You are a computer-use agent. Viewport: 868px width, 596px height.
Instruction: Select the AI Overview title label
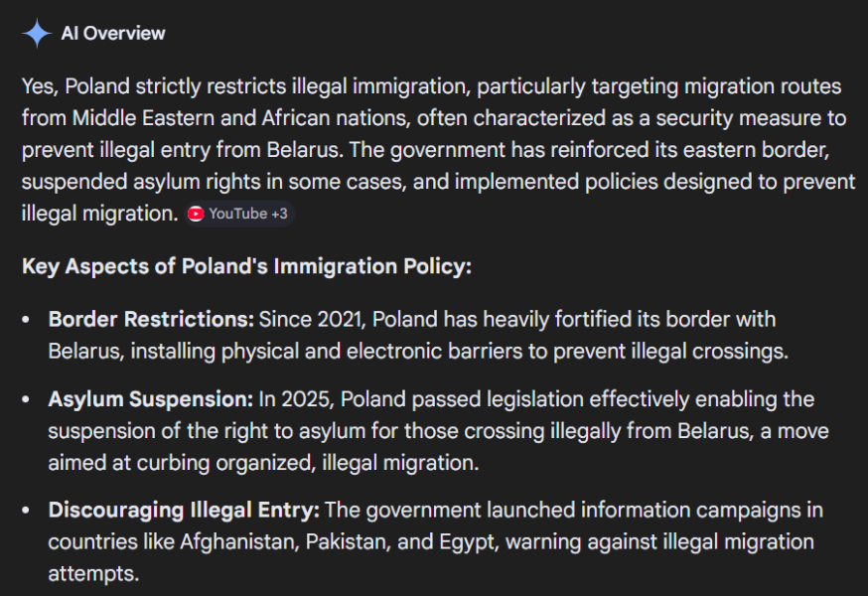coord(113,33)
